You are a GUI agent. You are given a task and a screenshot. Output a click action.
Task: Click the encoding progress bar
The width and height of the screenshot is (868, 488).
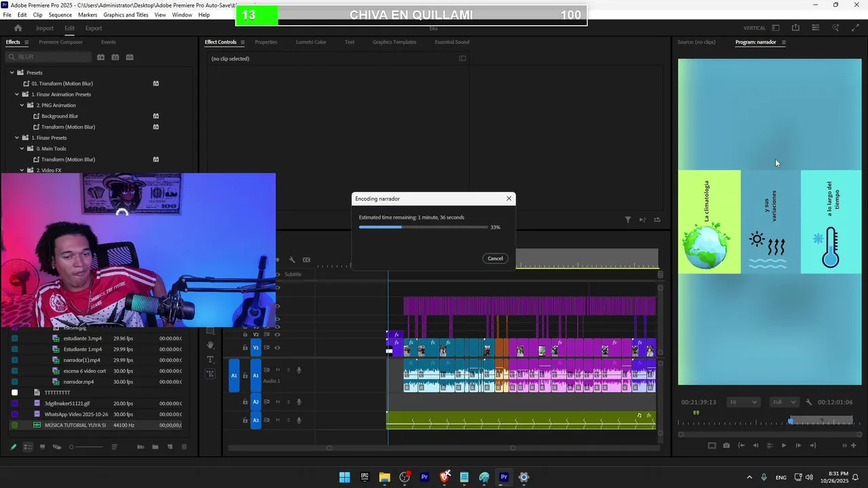[423, 227]
